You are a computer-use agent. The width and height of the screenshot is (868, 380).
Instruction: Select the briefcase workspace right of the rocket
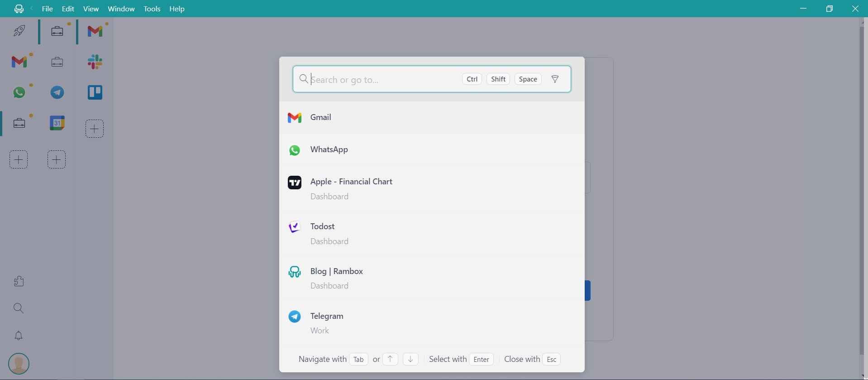(57, 31)
